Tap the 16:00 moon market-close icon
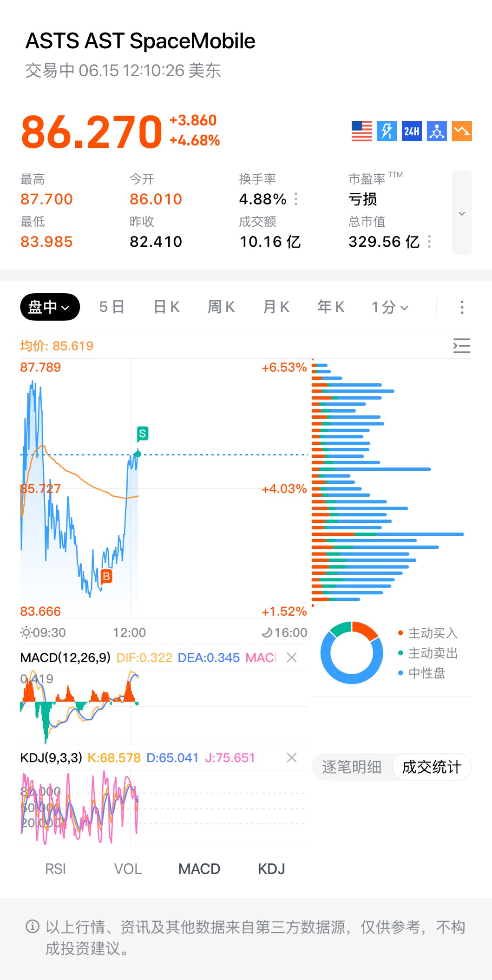Viewport: 492px width, 980px height. pyautogui.click(x=267, y=632)
